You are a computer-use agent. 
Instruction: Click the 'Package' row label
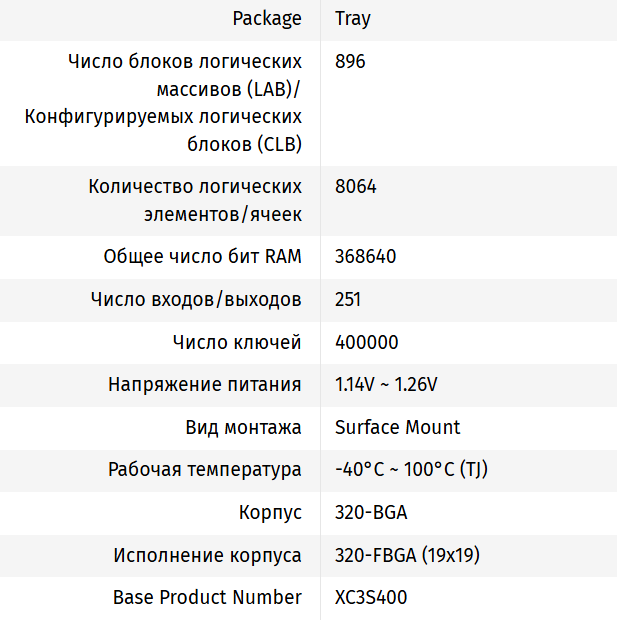tap(266, 18)
